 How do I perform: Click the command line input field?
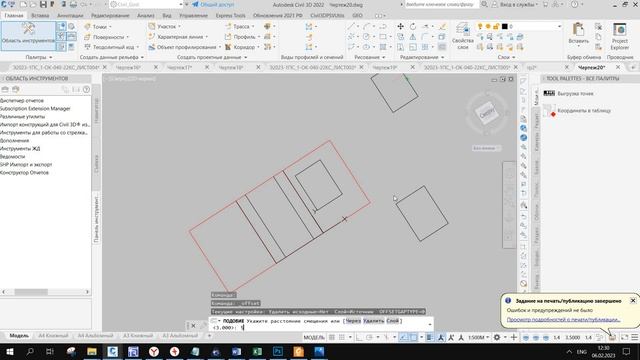tap(320, 324)
